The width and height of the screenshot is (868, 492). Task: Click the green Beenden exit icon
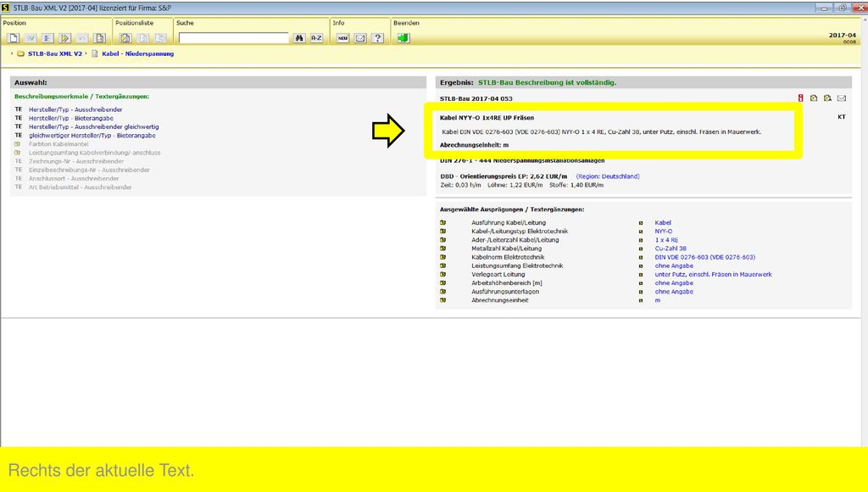(x=403, y=37)
